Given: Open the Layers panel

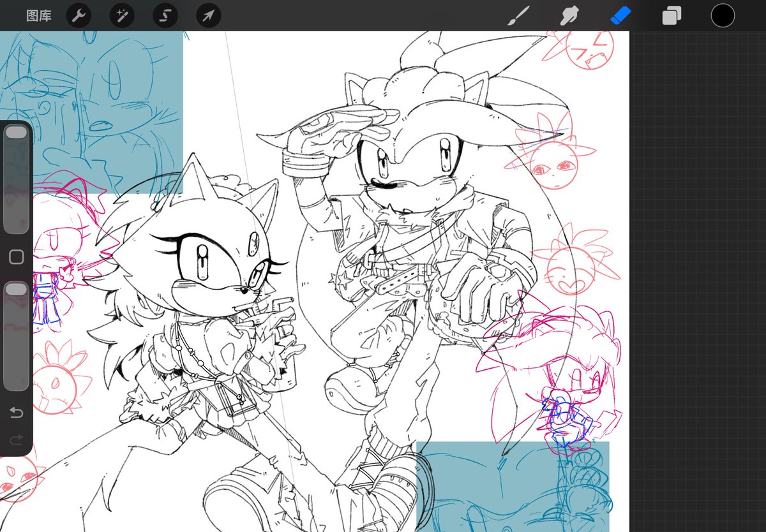Looking at the screenshot, I should [672, 15].
